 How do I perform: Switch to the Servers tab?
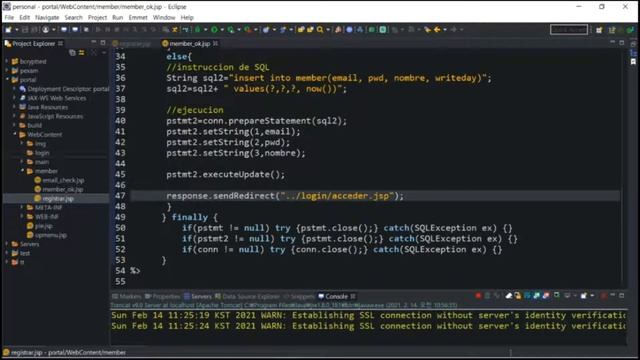pyautogui.click(x=198, y=296)
